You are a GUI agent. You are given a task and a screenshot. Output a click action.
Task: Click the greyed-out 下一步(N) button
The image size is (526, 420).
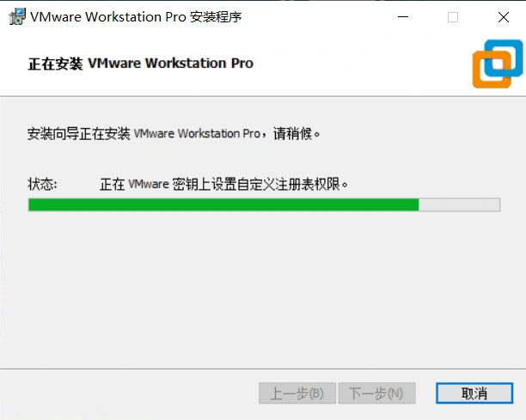[376, 393]
